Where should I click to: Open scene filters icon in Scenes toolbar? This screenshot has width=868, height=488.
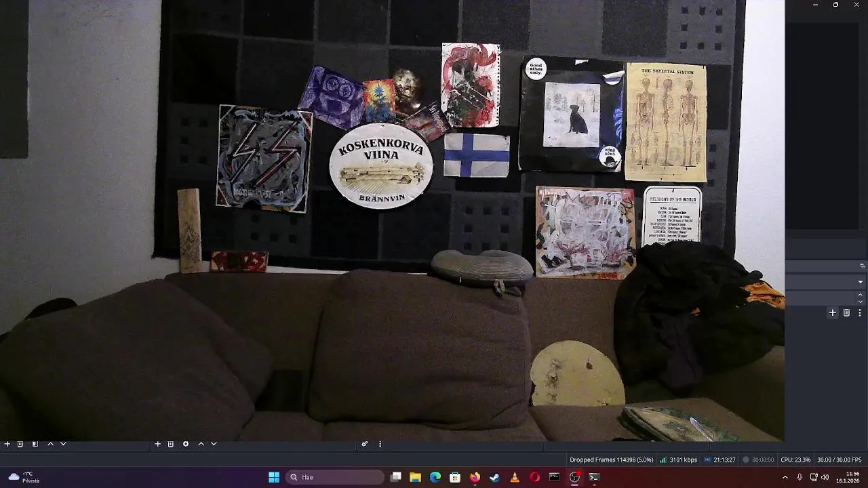[x=35, y=444]
